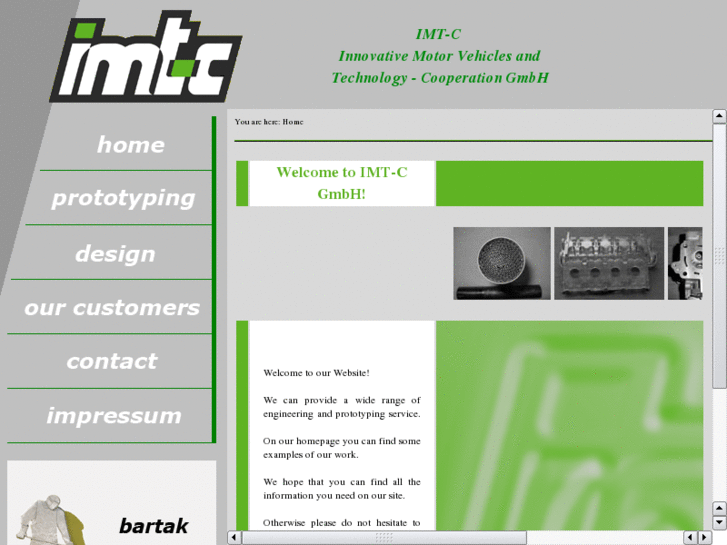Click the vertical scrollbar thumb
727x545 pixels.
click(x=719, y=256)
